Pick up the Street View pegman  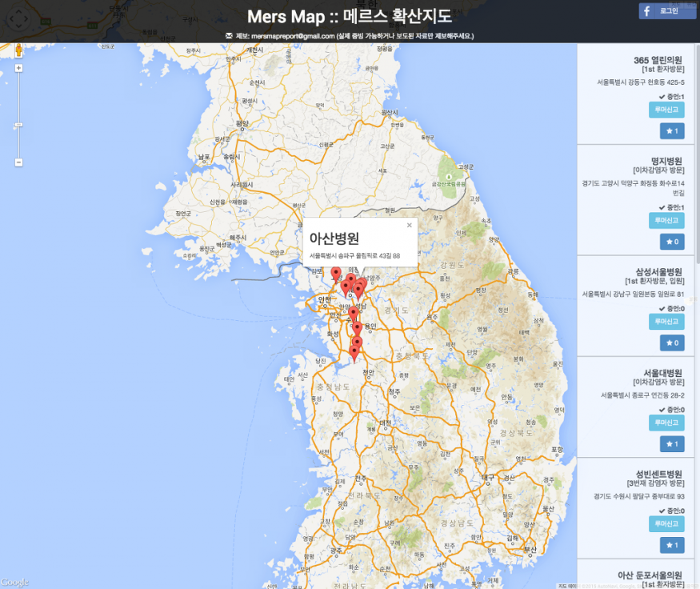point(18,50)
